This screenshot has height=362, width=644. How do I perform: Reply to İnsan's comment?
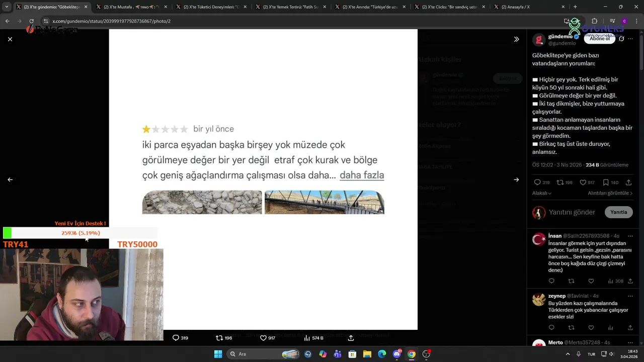coord(551,281)
